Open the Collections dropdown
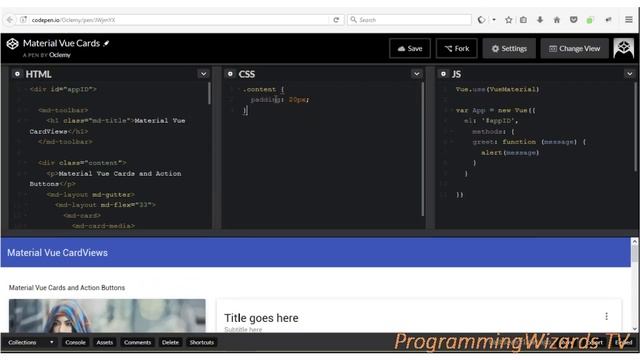640x360 pixels. [x=31, y=342]
